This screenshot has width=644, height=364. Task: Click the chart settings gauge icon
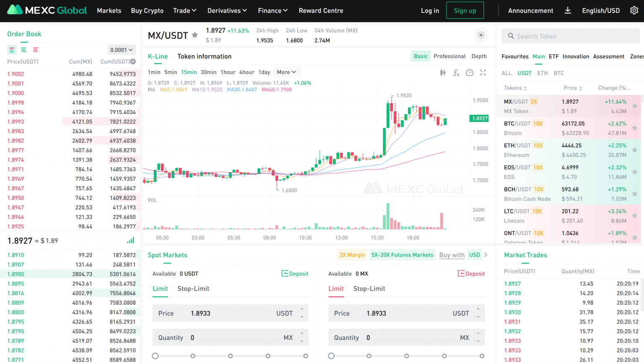(470, 72)
